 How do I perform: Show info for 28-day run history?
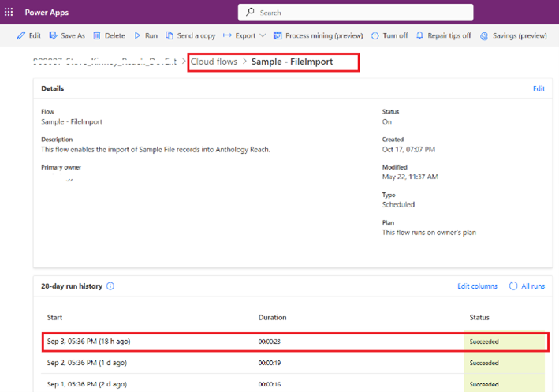click(110, 286)
